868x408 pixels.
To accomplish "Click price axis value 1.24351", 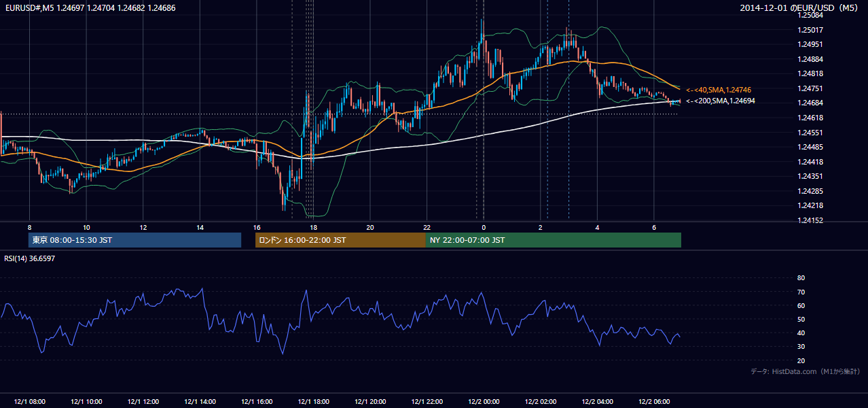I will click(810, 176).
